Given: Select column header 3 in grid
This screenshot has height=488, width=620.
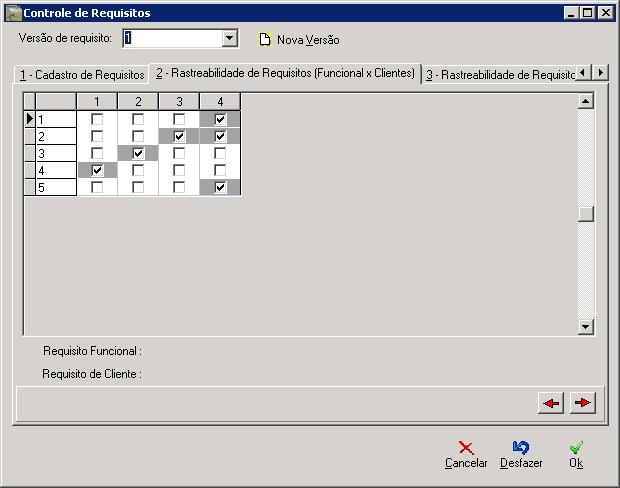Looking at the screenshot, I should coord(179,102).
